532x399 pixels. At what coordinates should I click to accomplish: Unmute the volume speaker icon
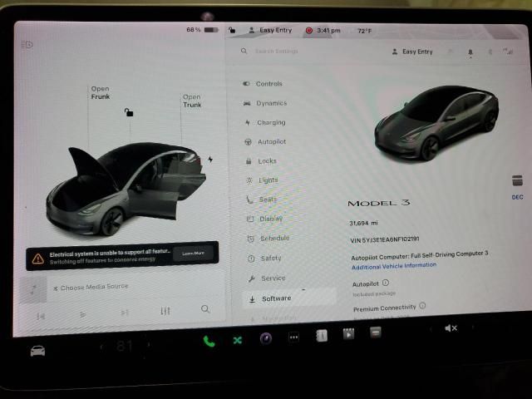coord(451,328)
